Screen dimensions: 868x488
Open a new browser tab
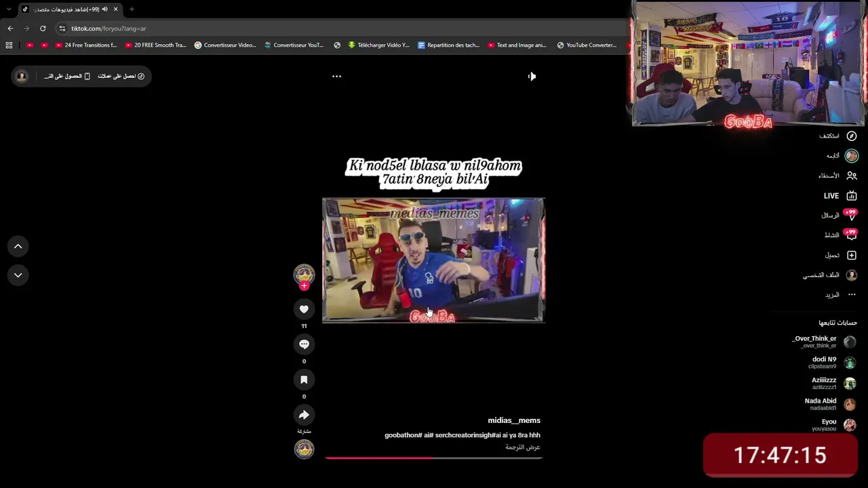[132, 9]
